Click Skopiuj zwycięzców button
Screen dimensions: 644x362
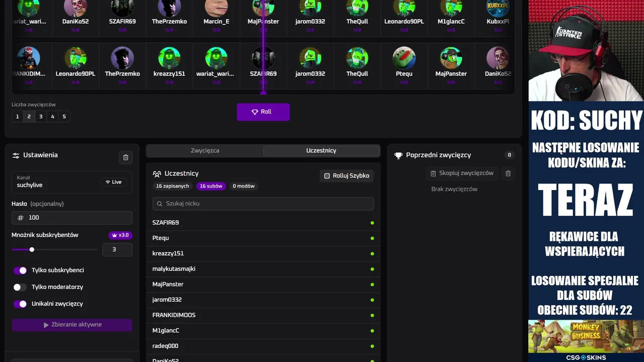coord(462,173)
